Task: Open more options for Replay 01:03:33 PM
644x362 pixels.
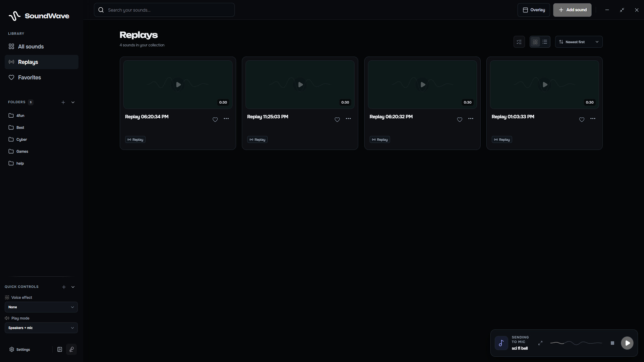Action: click(593, 119)
